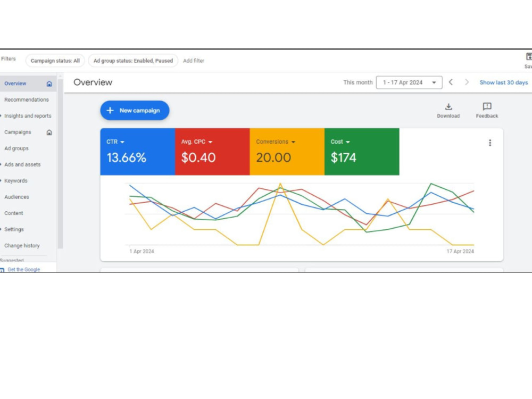Click the Overview page heading

[93, 82]
